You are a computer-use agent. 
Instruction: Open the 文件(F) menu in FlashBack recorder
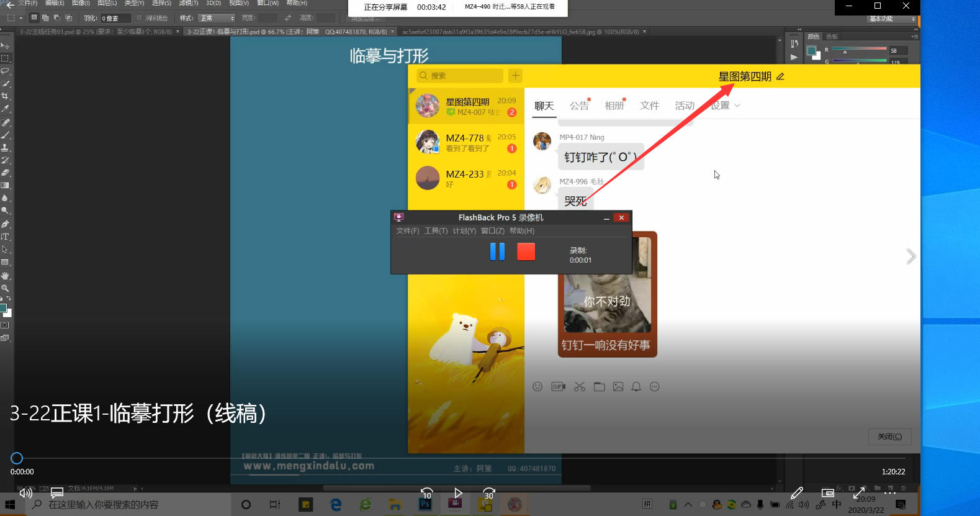coord(408,231)
